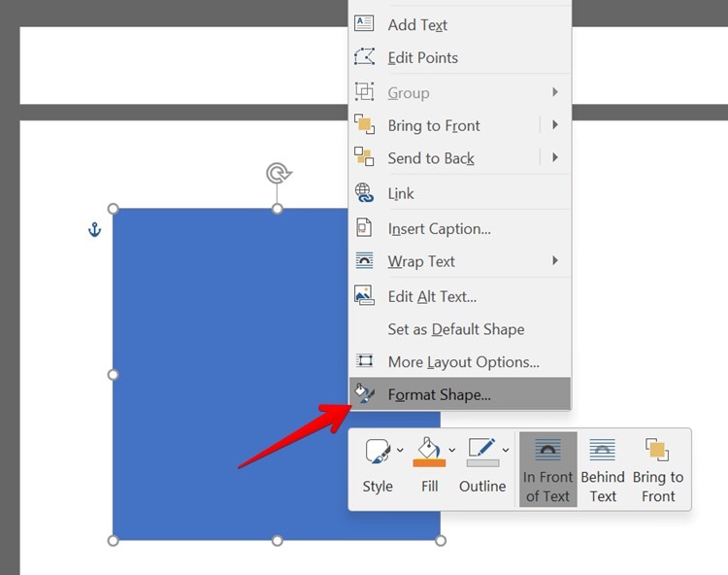Click the left-middle resize handle of shape
This screenshot has width=728, height=575.
[x=114, y=374]
